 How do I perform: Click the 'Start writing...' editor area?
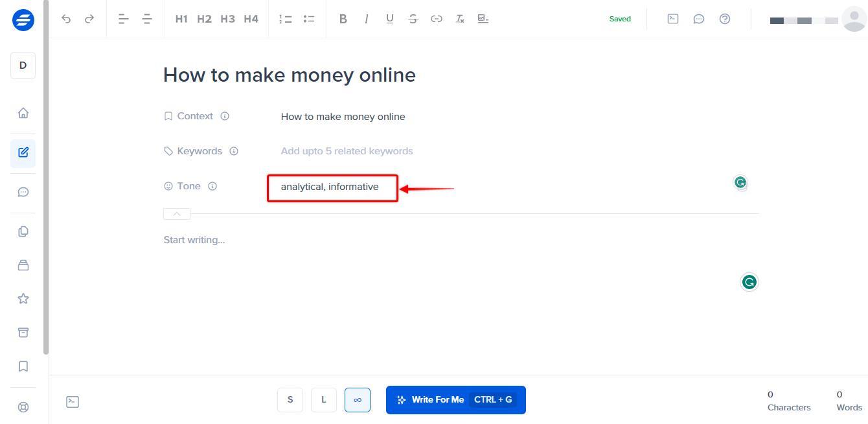(194, 240)
